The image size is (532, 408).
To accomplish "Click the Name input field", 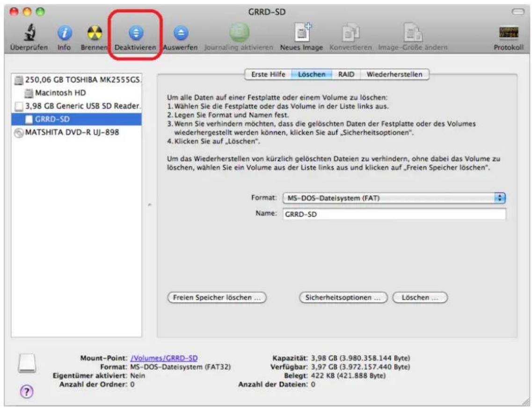I will [x=394, y=214].
